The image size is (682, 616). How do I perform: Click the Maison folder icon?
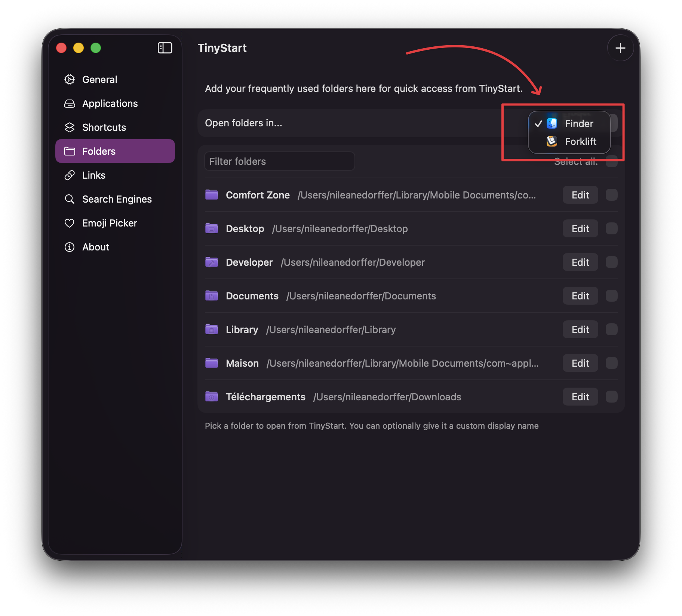point(212,363)
